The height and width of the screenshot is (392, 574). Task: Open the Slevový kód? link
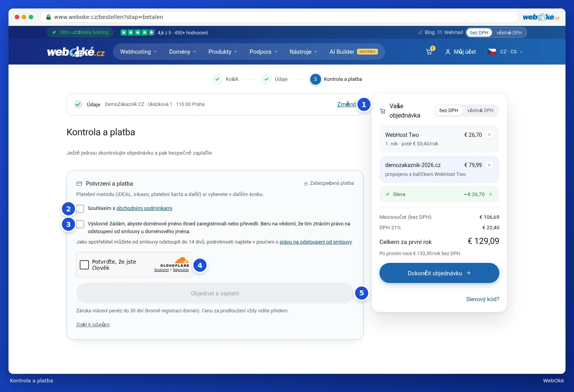pos(483,299)
